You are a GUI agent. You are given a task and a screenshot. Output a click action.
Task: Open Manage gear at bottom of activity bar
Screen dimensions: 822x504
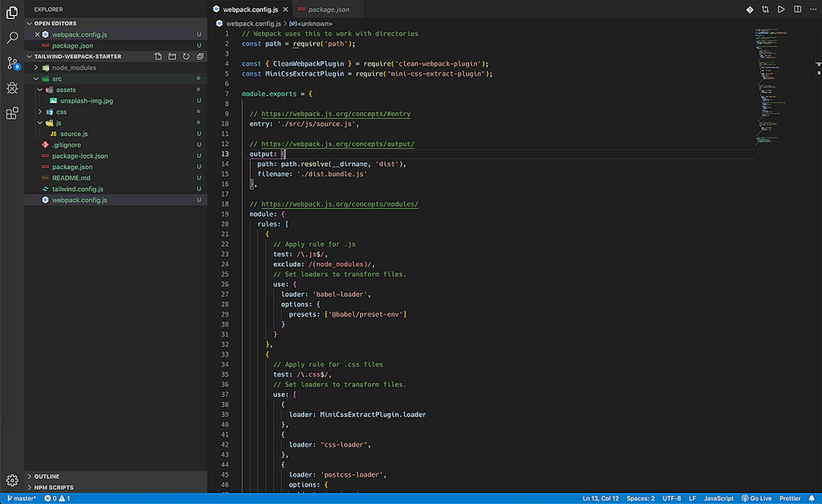[12, 480]
